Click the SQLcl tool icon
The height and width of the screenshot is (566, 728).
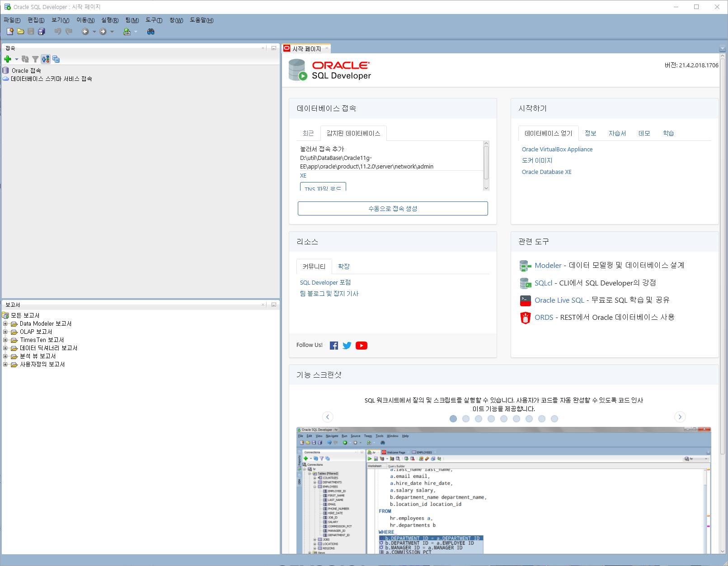tap(525, 283)
